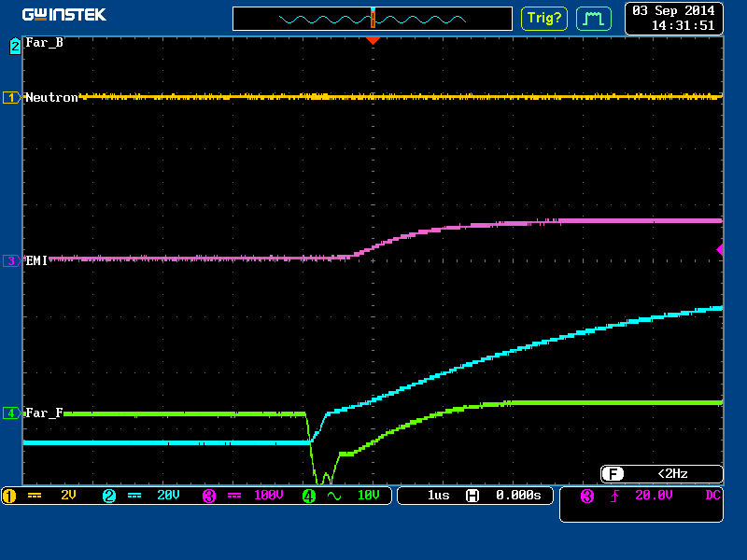This screenshot has width=747, height=560.
Task: Click the rising edge trigger slope icon
Action: coord(614,497)
